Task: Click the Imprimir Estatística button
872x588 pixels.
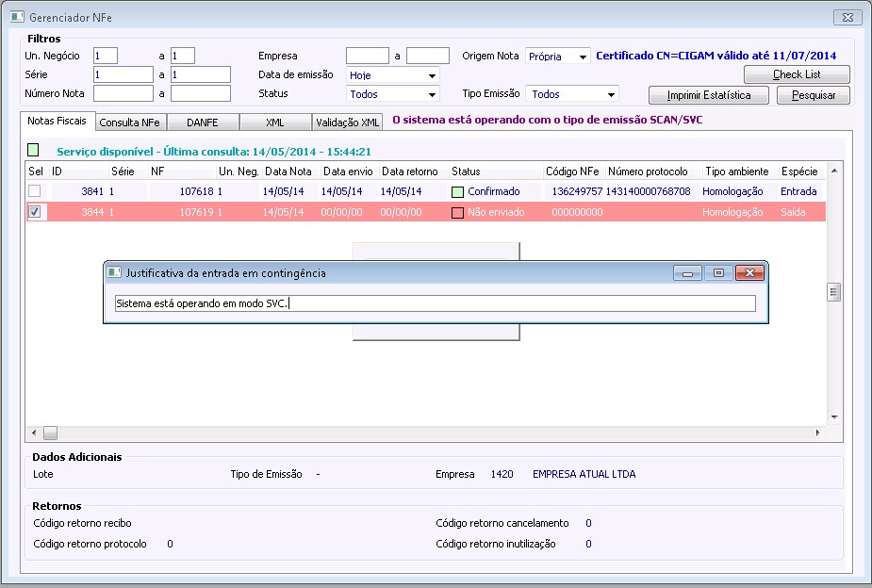Action: (709, 95)
